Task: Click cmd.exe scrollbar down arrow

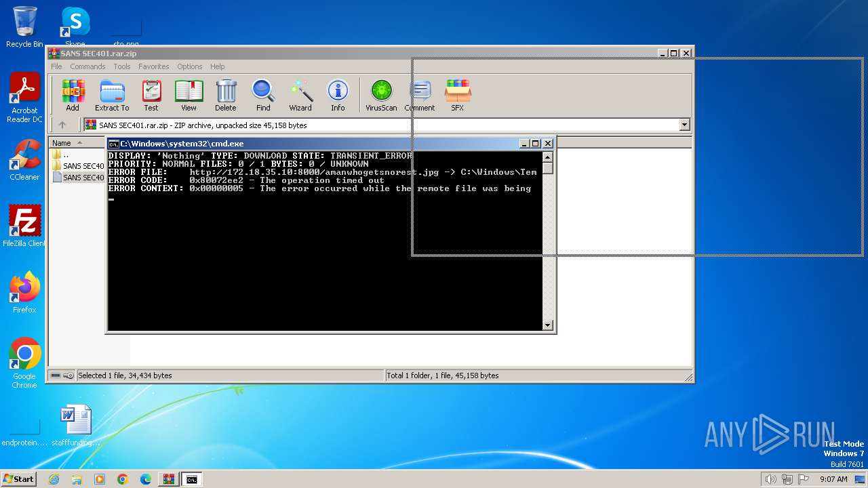Action: [x=548, y=325]
